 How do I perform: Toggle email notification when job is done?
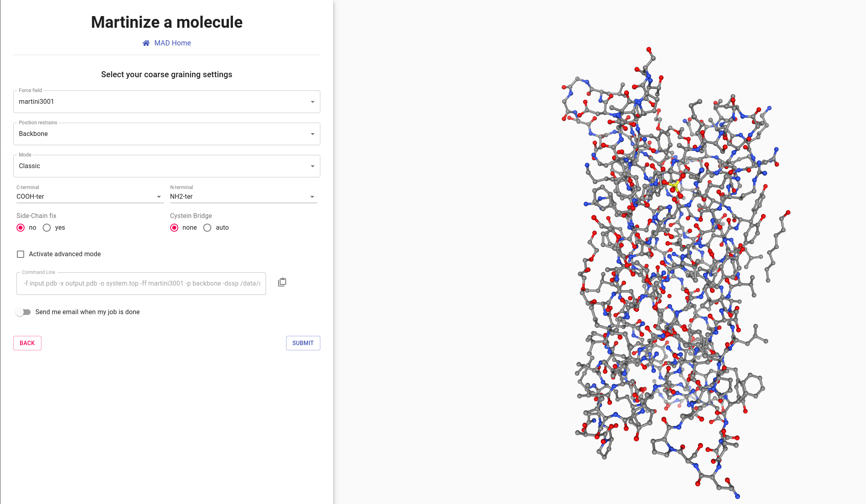click(23, 312)
